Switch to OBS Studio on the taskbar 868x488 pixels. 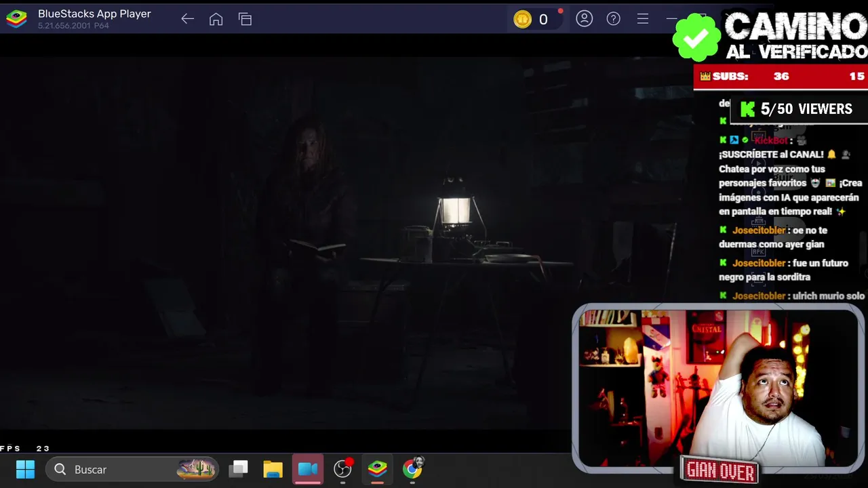click(343, 468)
